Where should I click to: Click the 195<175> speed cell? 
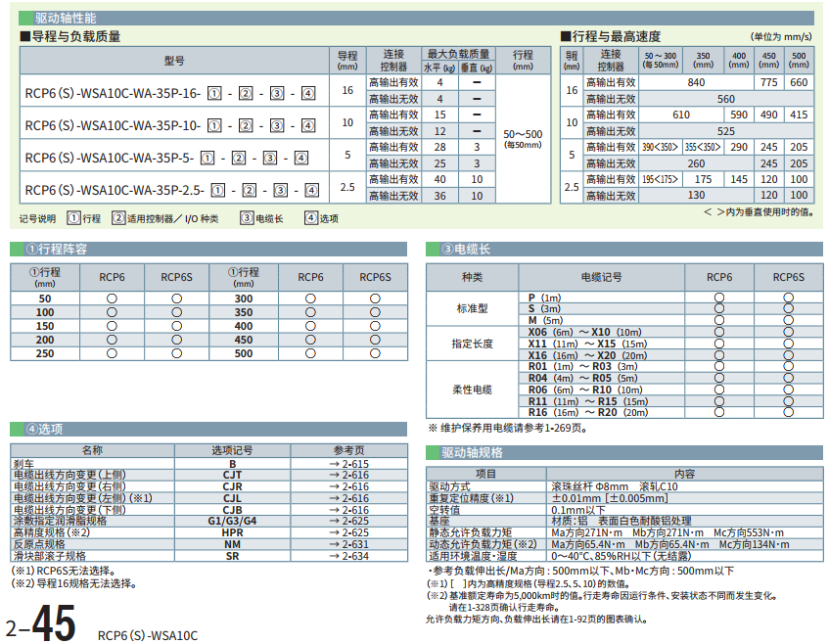pos(661,179)
